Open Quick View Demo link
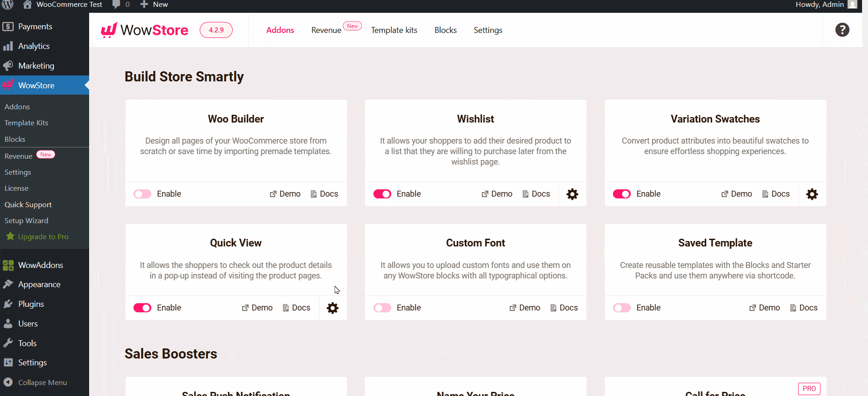 257,308
